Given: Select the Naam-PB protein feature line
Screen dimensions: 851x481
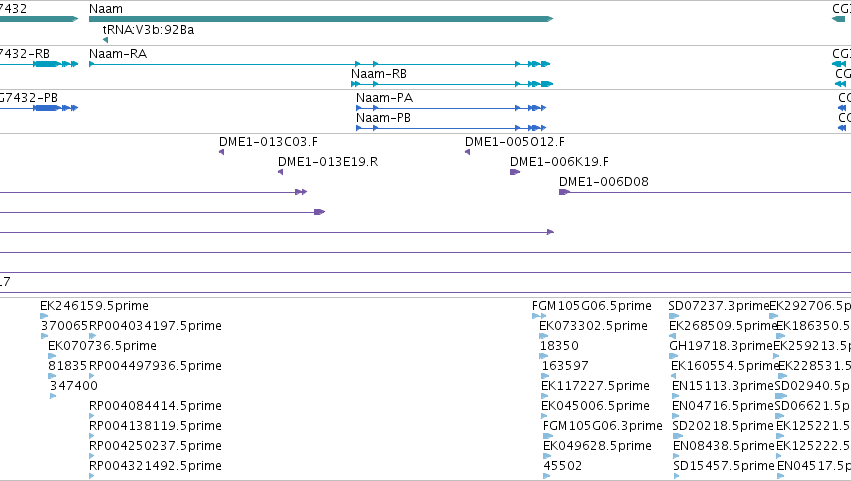Looking at the screenshot, I should pyautogui.click(x=450, y=128).
